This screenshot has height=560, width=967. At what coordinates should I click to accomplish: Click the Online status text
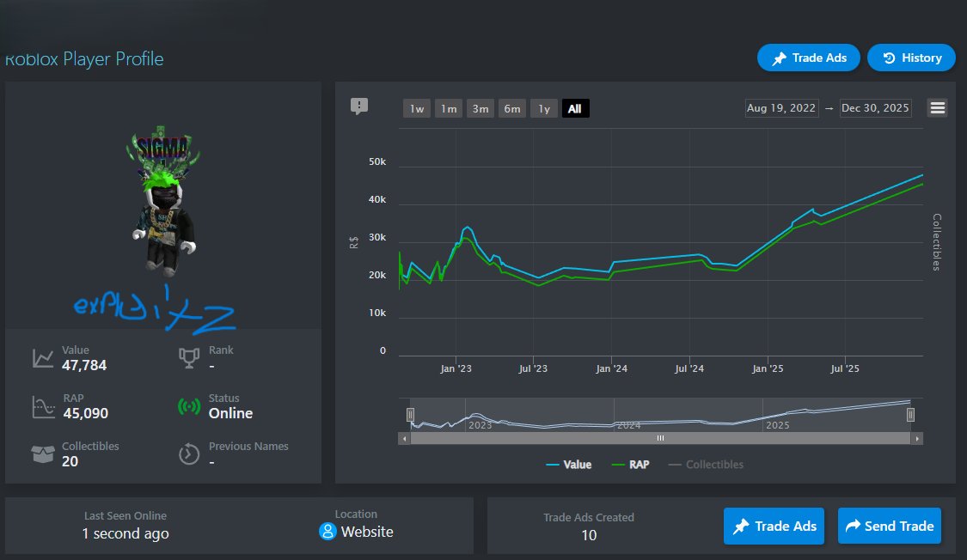pyautogui.click(x=230, y=413)
